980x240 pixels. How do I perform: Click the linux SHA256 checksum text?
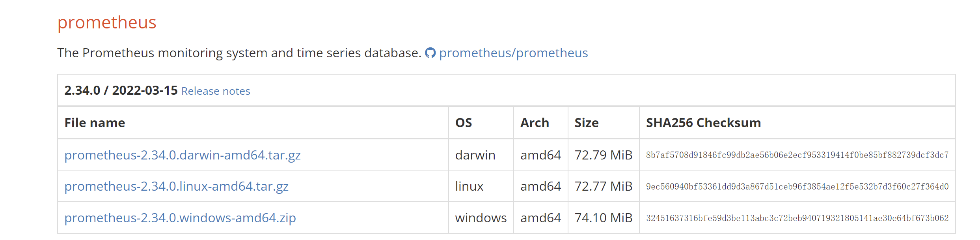point(797,186)
